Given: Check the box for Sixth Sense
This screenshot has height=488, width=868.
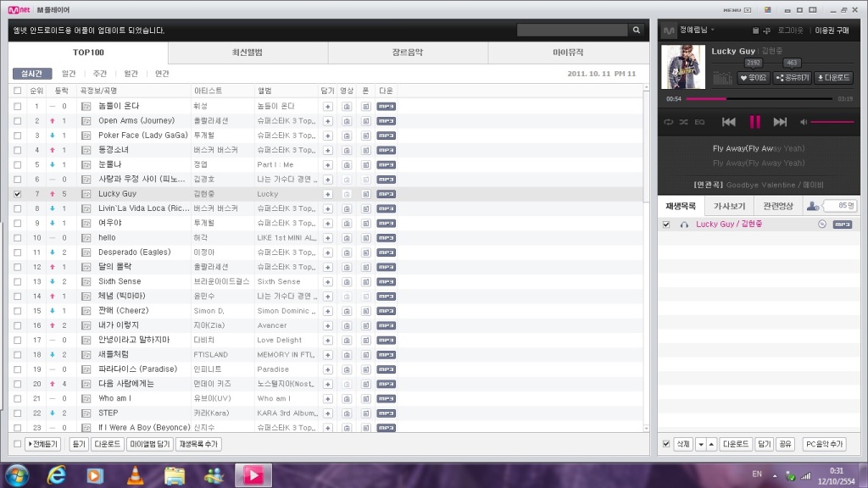Looking at the screenshot, I should [x=18, y=281].
